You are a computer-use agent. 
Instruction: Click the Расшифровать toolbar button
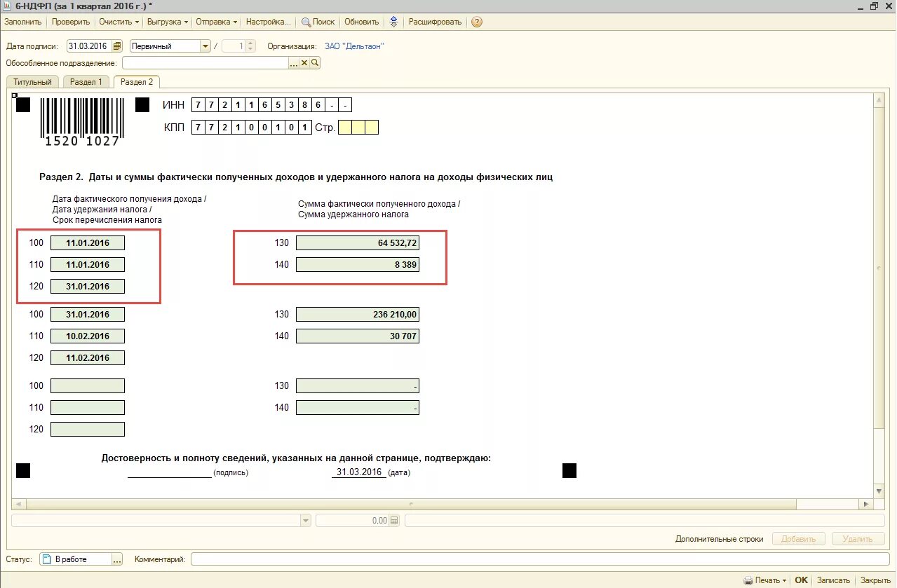point(435,22)
